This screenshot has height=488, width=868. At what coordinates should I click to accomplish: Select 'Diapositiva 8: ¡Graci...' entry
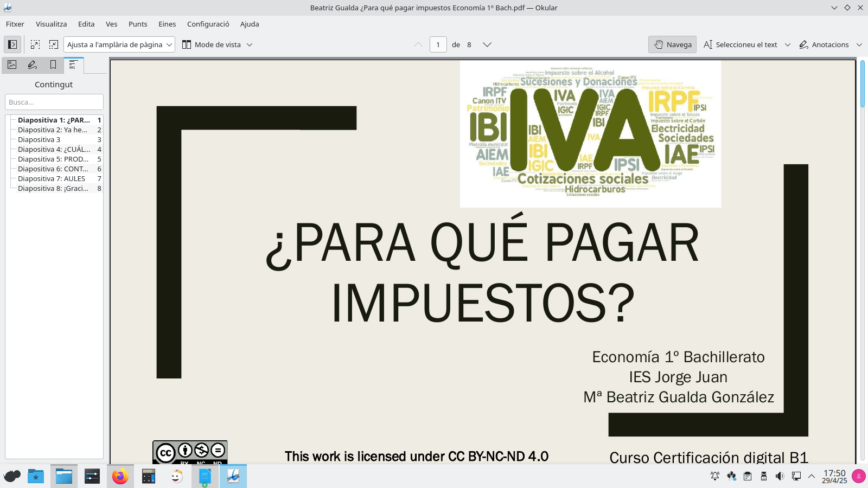click(54, 188)
